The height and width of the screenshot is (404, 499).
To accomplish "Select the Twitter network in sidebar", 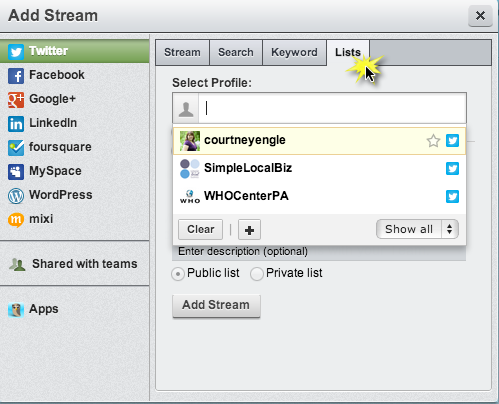I will coord(74,51).
